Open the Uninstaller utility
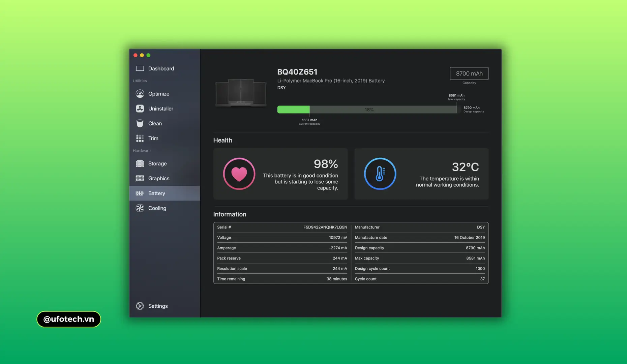The width and height of the screenshot is (627, 364). pos(165,109)
